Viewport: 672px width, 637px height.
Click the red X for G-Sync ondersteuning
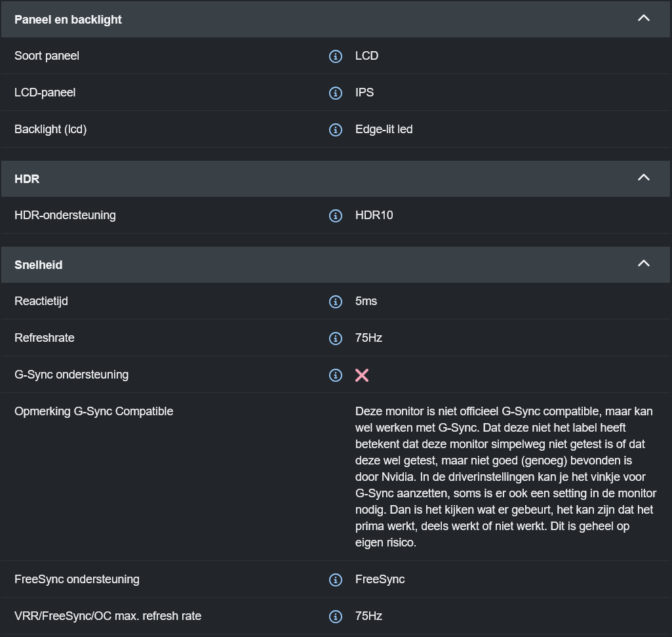(x=362, y=375)
